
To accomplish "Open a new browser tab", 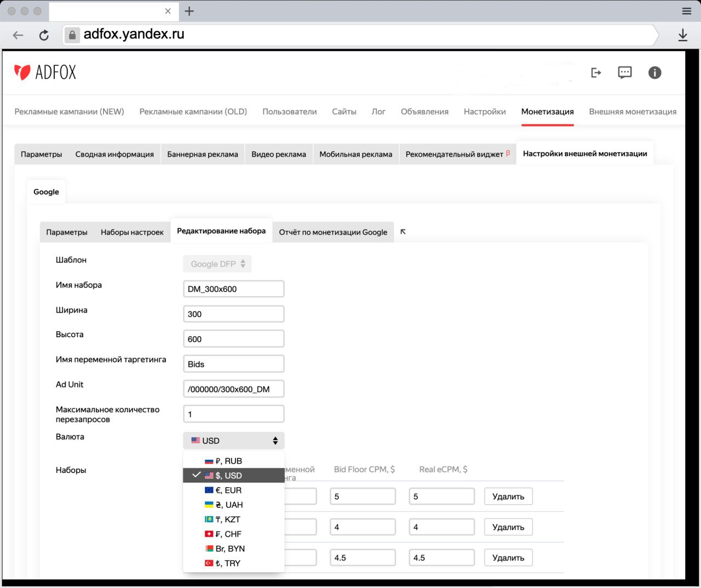I will (189, 11).
